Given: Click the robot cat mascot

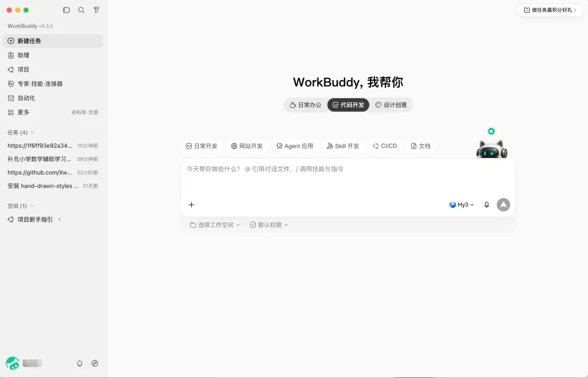Looking at the screenshot, I should (x=492, y=149).
